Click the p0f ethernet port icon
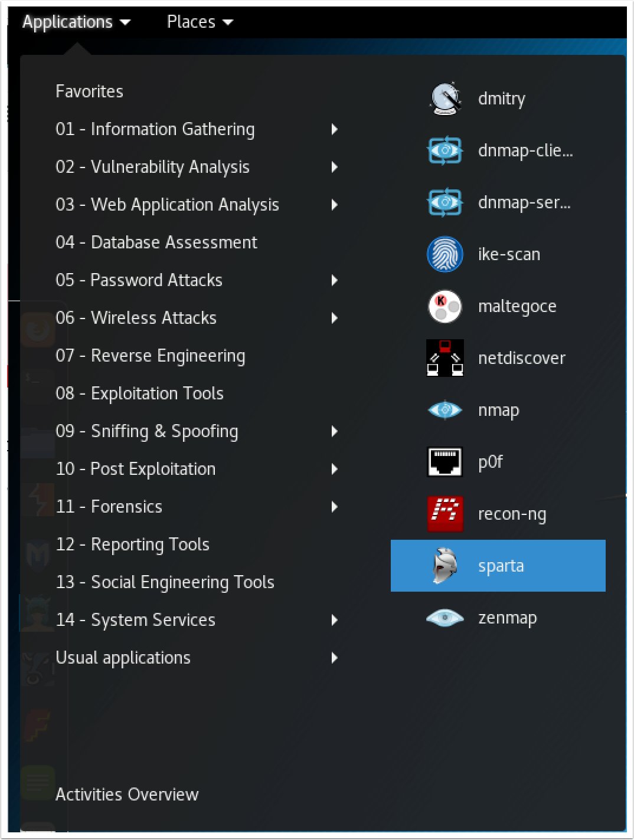This screenshot has height=840, width=634. pyautogui.click(x=445, y=462)
